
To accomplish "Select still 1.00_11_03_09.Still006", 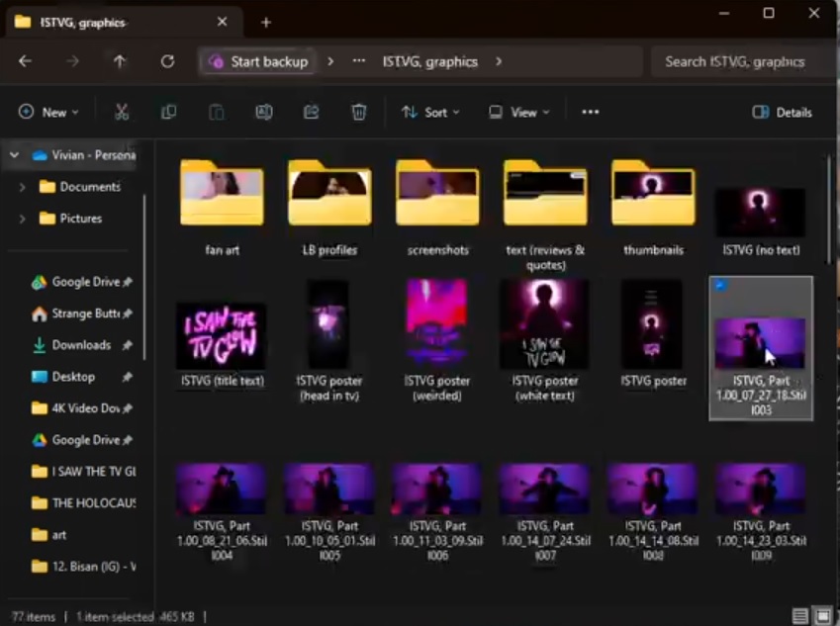I will click(437, 512).
